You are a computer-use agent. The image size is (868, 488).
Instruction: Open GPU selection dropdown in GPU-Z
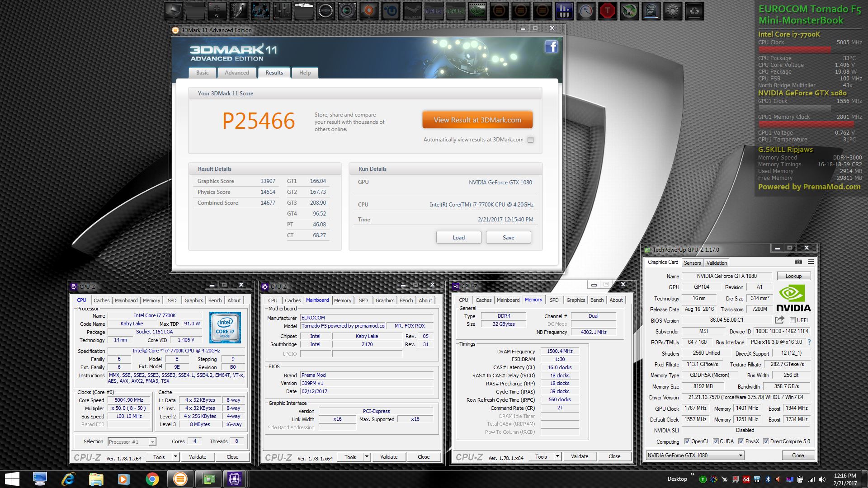(695, 455)
